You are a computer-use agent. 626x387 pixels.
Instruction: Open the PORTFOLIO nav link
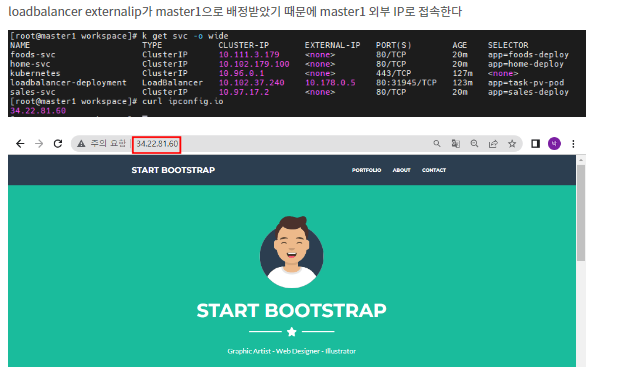point(366,170)
